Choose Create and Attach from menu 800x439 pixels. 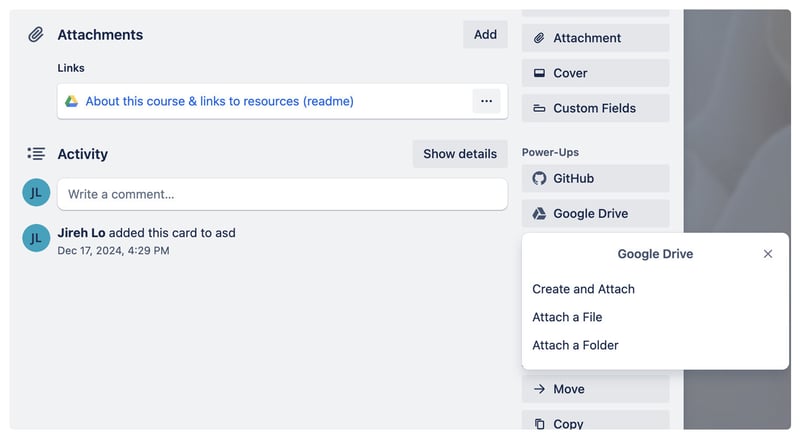pos(583,289)
